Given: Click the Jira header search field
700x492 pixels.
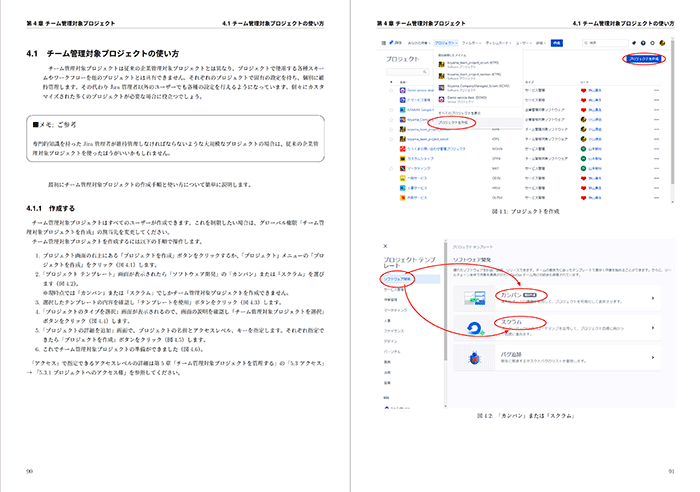Looking at the screenshot, I should click(605, 43).
